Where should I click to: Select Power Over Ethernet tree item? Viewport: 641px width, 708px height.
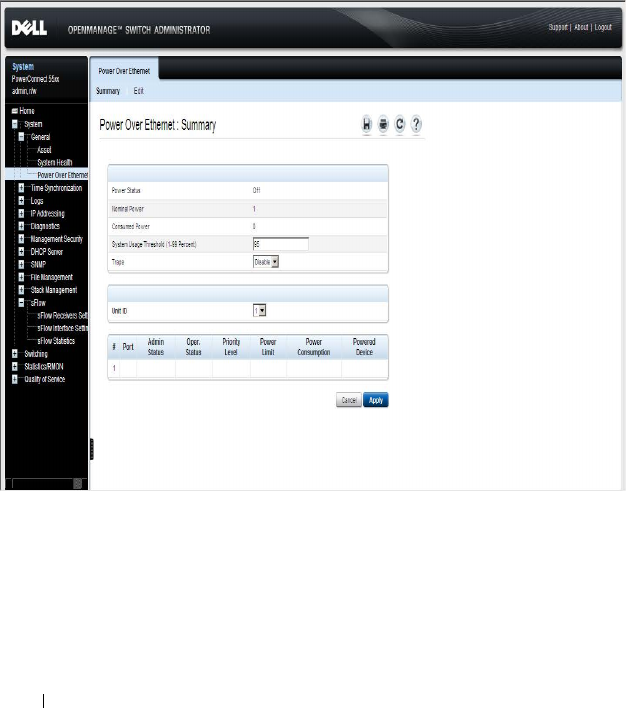coord(63,175)
